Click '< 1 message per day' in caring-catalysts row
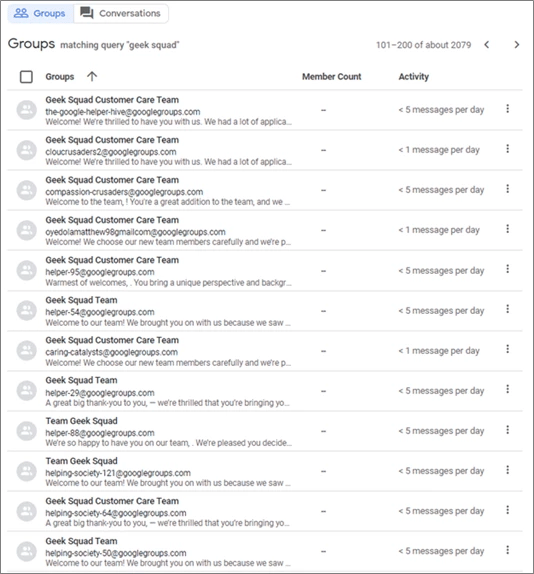Viewport: 534px width, 574px height. tap(439, 351)
